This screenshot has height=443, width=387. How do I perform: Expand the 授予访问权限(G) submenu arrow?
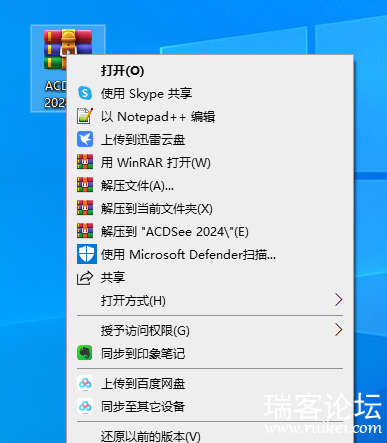[x=338, y=329]
